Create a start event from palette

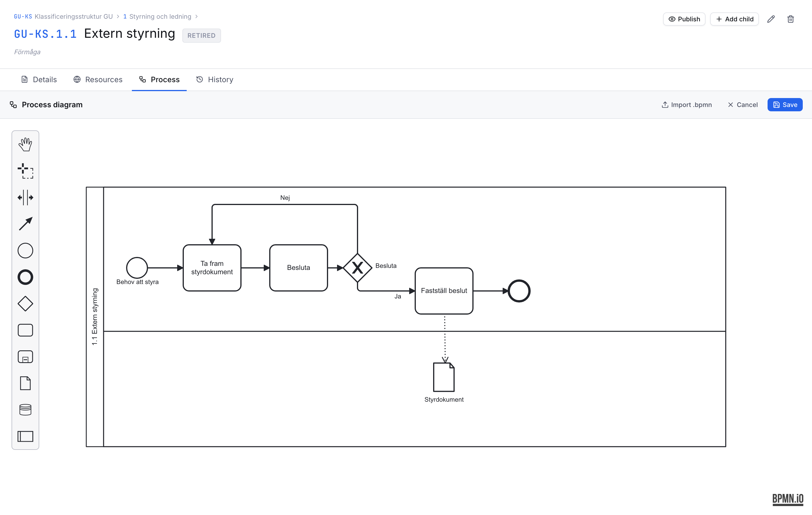[25, 250]
